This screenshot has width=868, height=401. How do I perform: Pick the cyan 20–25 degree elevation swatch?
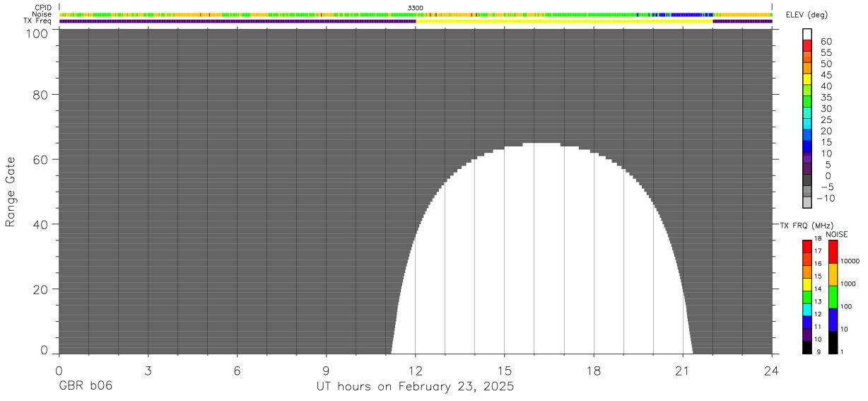pyautogui.click(x=807, y=125)
